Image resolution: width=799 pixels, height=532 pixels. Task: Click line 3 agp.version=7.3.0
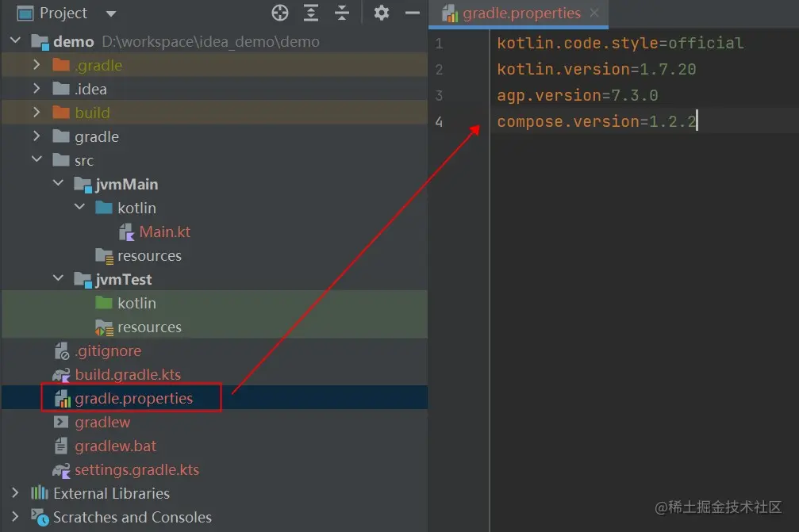[578, 96]
